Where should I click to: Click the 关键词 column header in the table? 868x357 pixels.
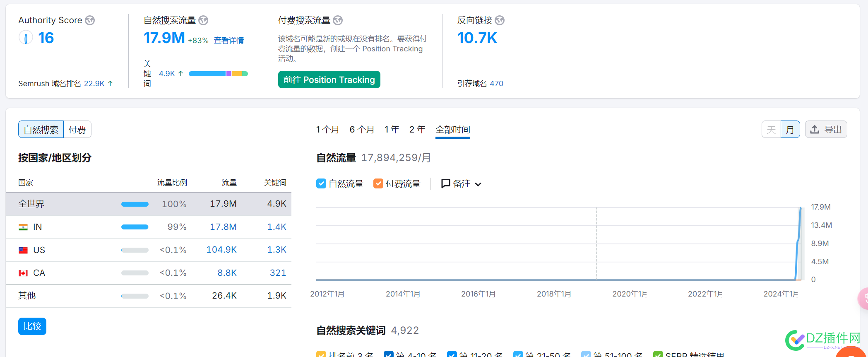tap(275, 183)
